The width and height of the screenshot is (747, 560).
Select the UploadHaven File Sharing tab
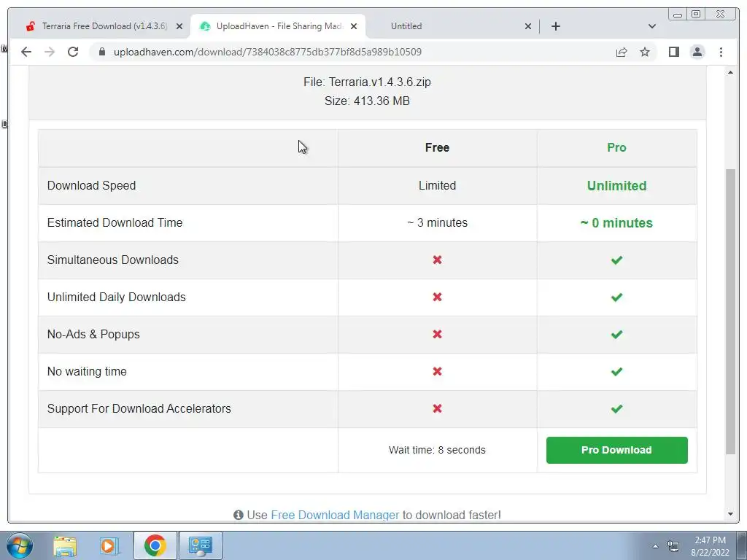278,26
